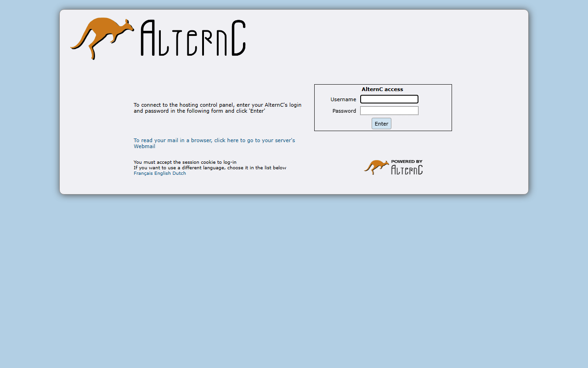Switch language to Dutch

pos(179,173)
